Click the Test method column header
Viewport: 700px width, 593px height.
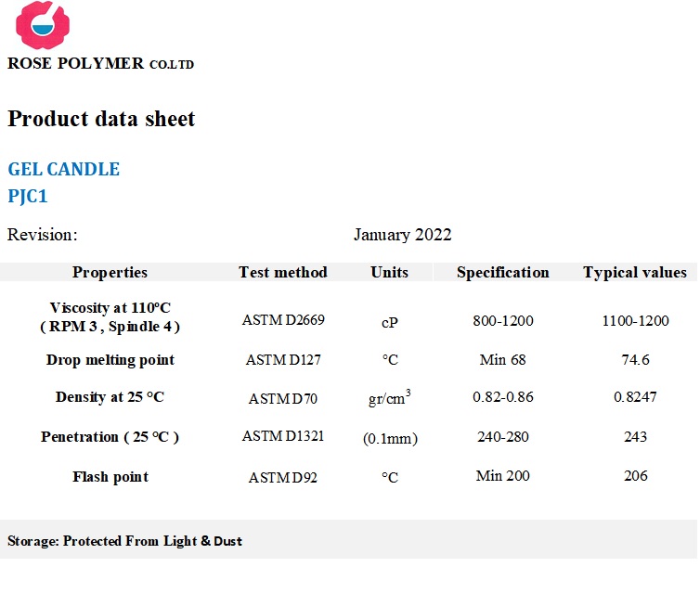pyautogui.click(x=283, y=272)
